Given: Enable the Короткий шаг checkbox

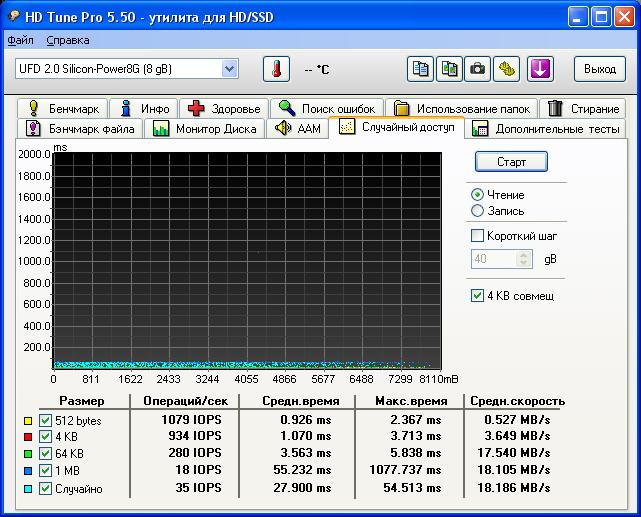Looking at the screenshot, I should point(477,236).
